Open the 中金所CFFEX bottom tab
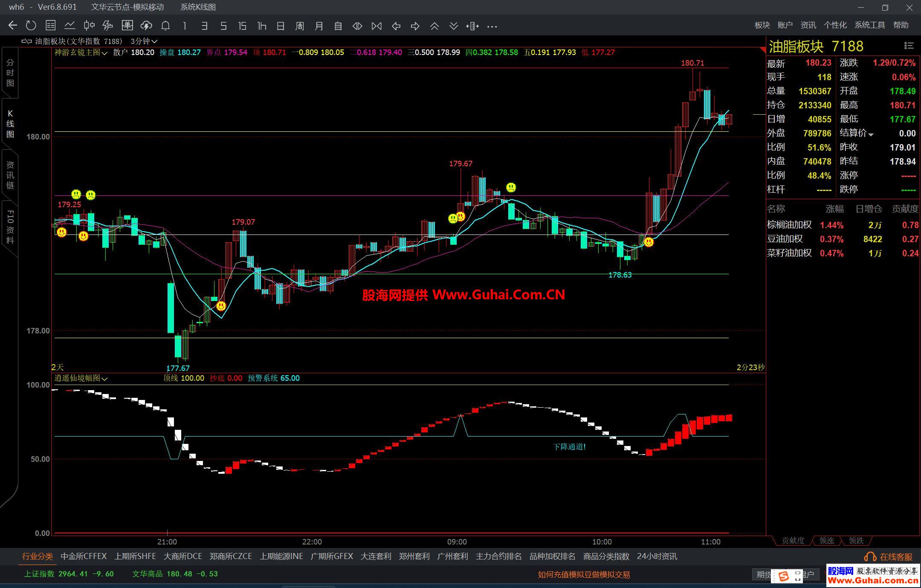921x588 pixels. tap(84, 556)
